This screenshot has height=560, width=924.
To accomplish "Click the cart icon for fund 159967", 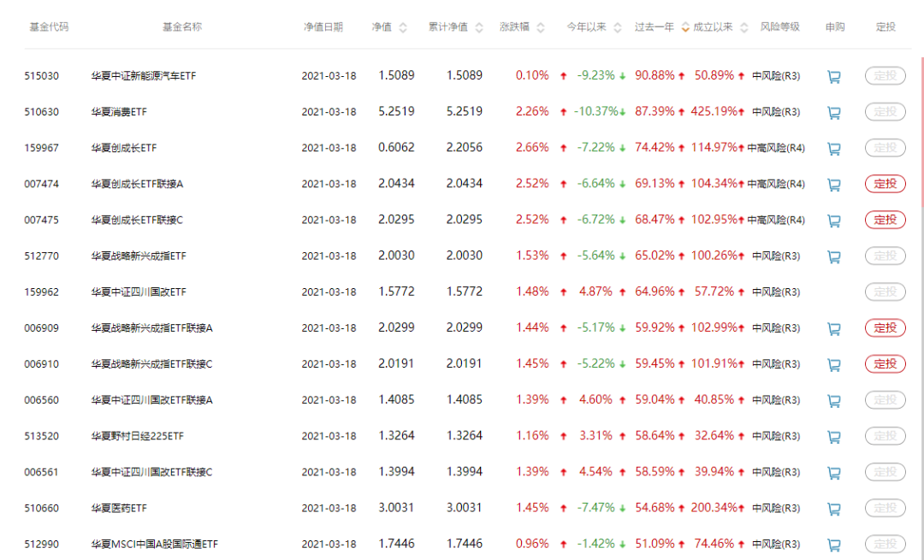I will (x=834, y=149).
